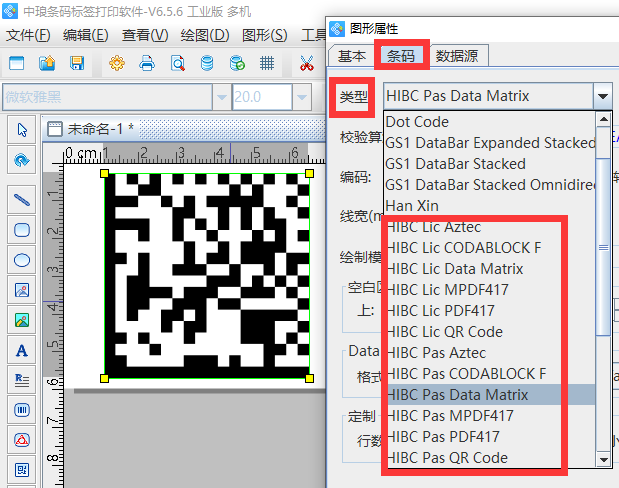This screenshot has width=619, height=488.
Task: Choose HIBC Lic QR Code option
Action: (x=490, y=332)
